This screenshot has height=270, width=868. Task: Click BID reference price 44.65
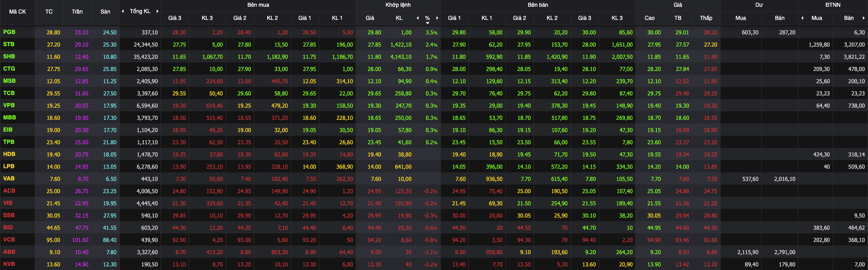coord(53,228)
